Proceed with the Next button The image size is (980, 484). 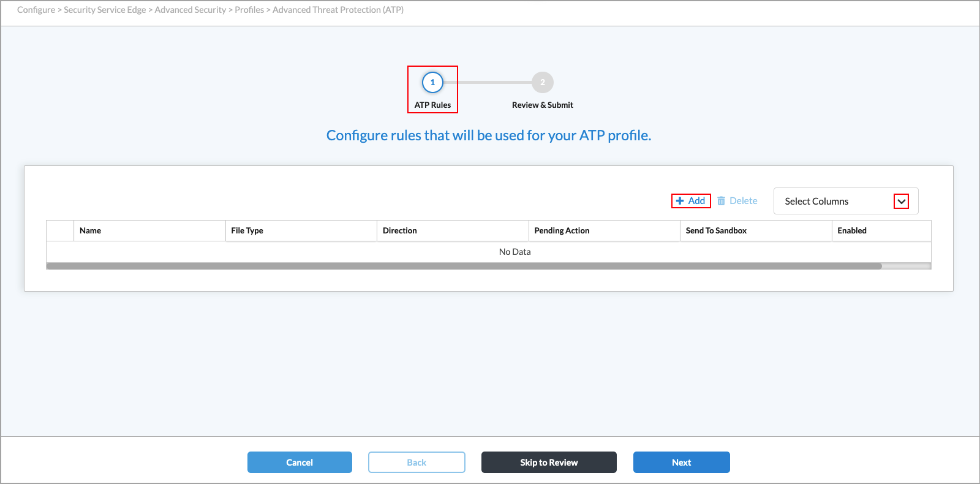pyautogui.click(x=681, y=463)
